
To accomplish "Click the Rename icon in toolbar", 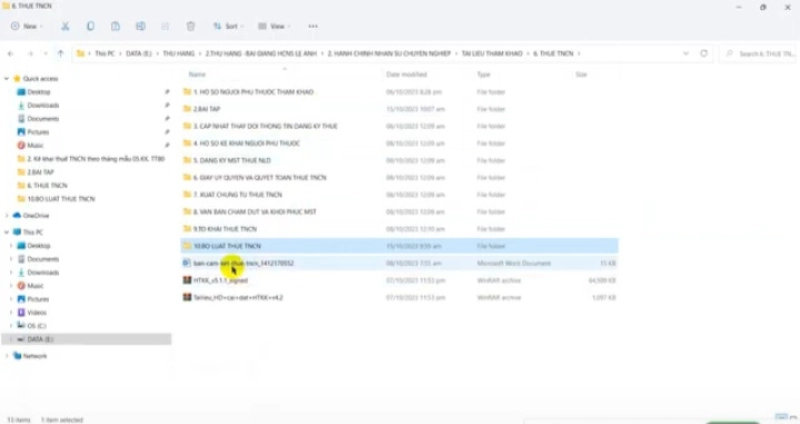I will click(x=140, y=26).
